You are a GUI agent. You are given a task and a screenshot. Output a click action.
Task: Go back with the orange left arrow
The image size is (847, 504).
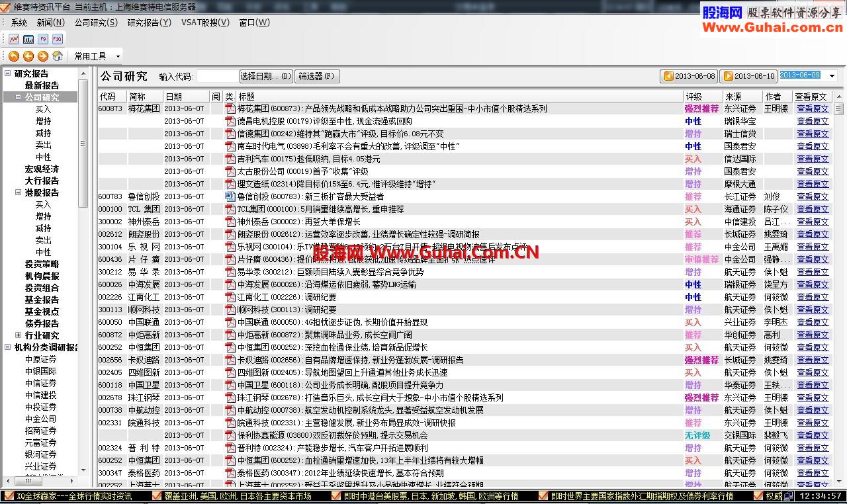click(28, 56)
